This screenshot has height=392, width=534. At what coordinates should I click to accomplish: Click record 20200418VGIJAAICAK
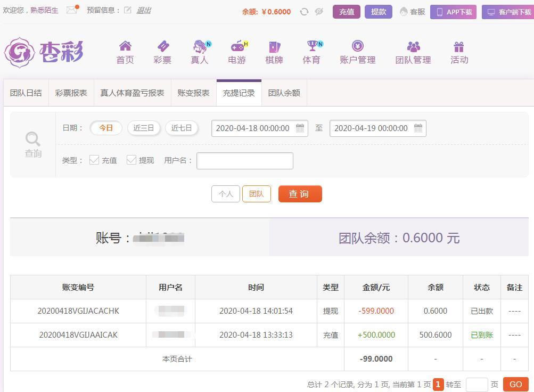(x=78, y=335)
